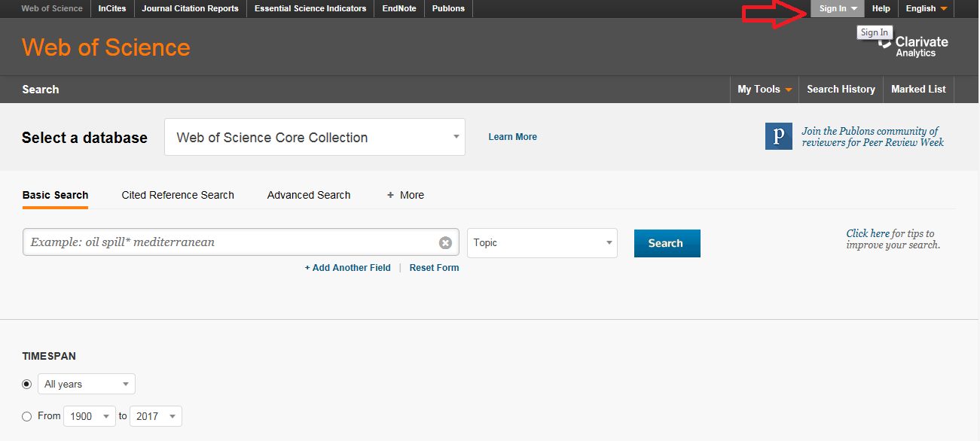
Task: Open the All years timespan dropdown
Action: click(87, 384)
